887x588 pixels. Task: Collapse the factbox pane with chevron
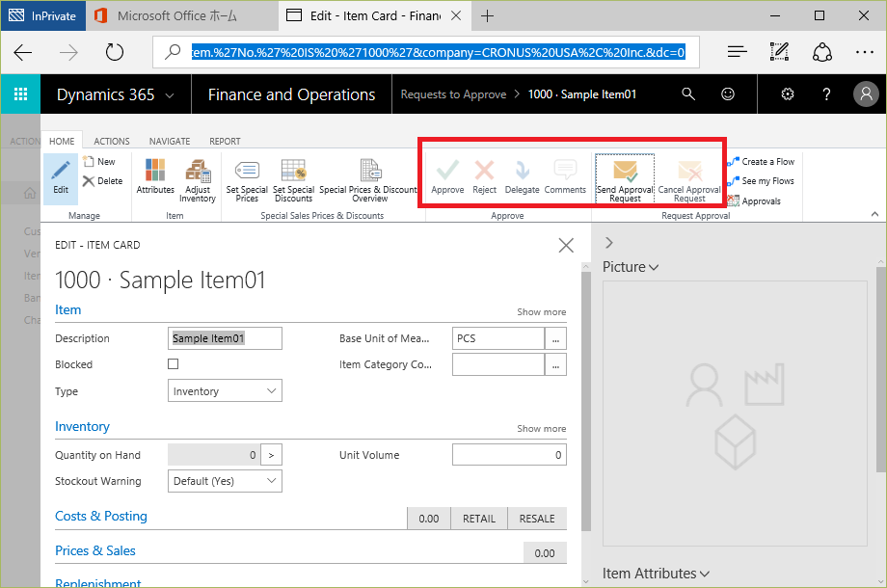(608, 243)
